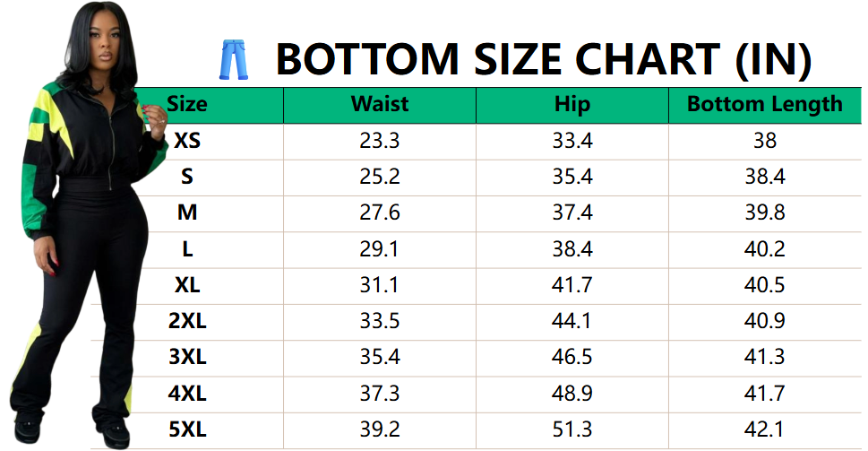Select the Waist column header
This screenshot has width=868, height=451.
[379, 104]
